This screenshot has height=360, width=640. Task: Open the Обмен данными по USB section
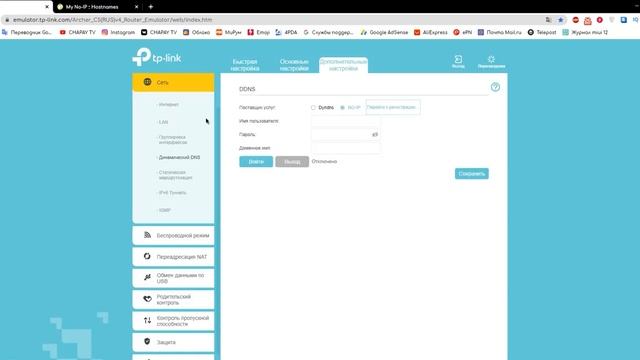[x=173, y=278]
